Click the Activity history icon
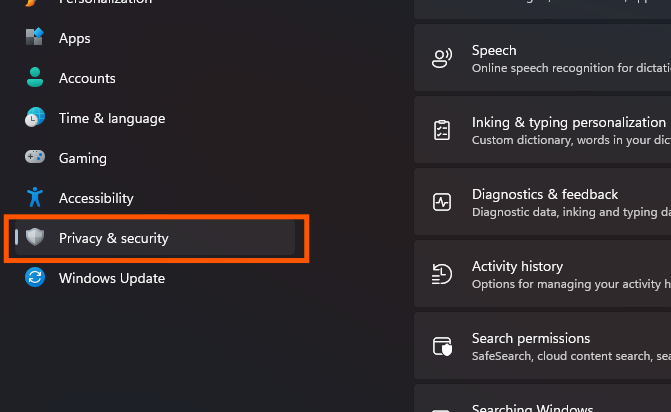This screenshot has width=671, height=412. click(442, 274)
